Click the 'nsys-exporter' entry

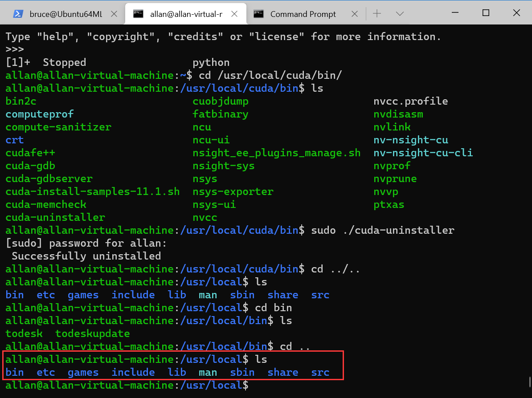(233, 191)
